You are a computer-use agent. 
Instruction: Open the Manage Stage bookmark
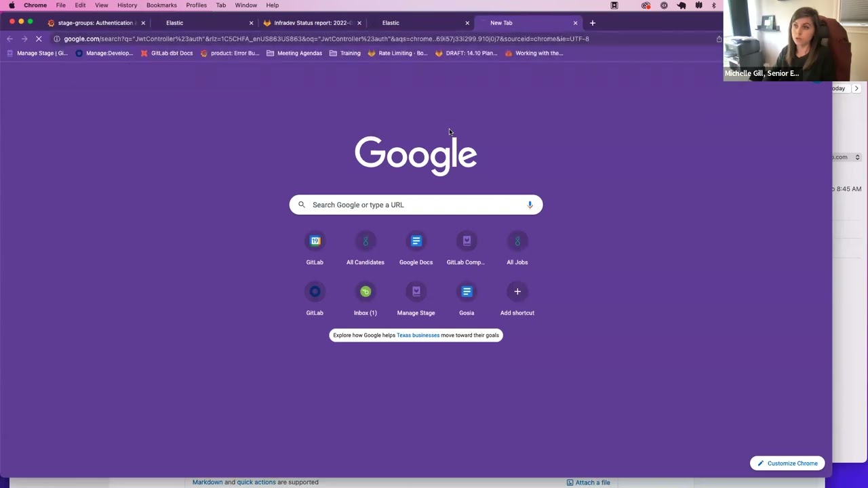point(37,53)
